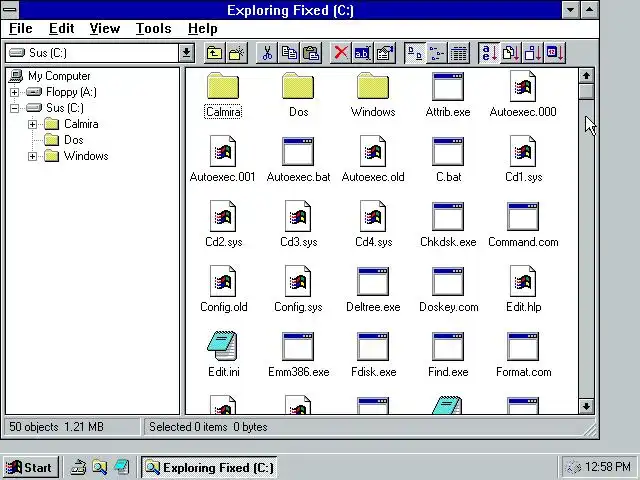Select the Windows folder icon in file pane
The image size is (640, 480).
coord(373,86)
